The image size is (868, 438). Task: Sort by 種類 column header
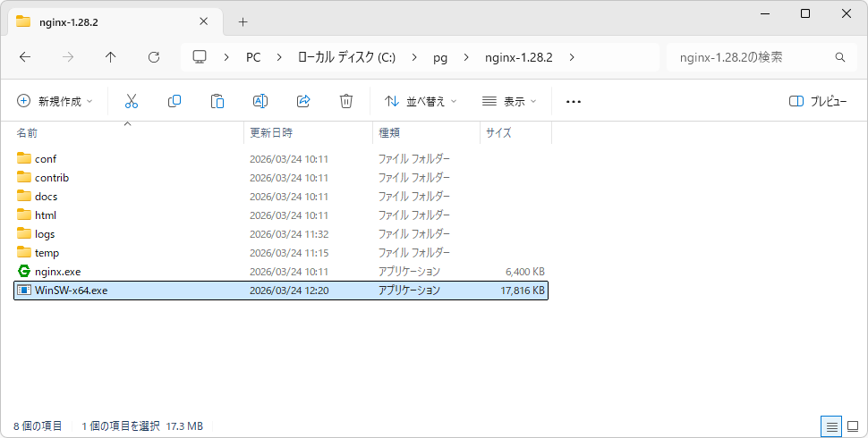426,132
